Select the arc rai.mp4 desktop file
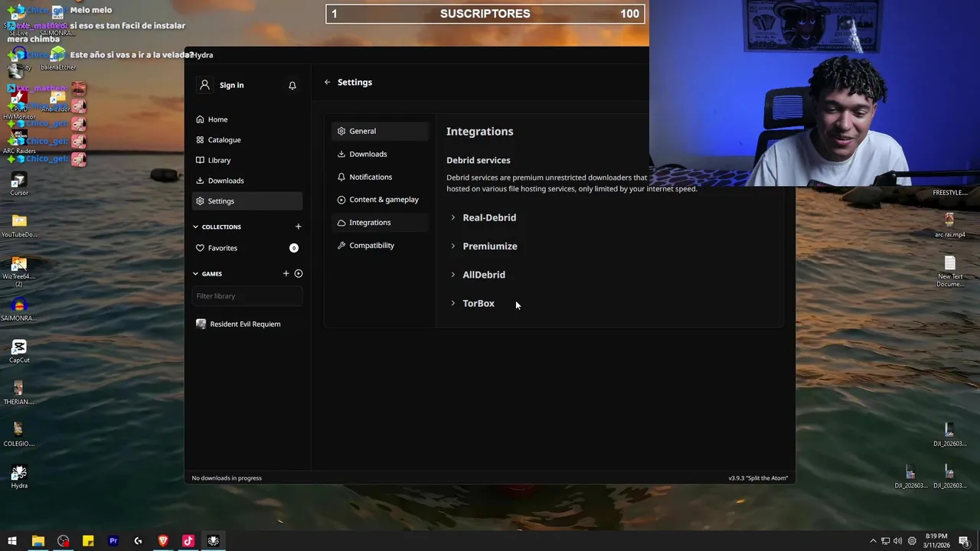The width and height of the screenshot is (980, 551). [x=949, y=225]
